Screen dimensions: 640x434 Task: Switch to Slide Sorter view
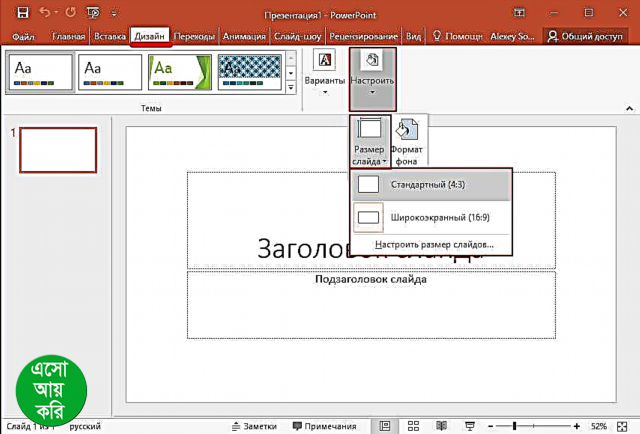click(413, 425)
